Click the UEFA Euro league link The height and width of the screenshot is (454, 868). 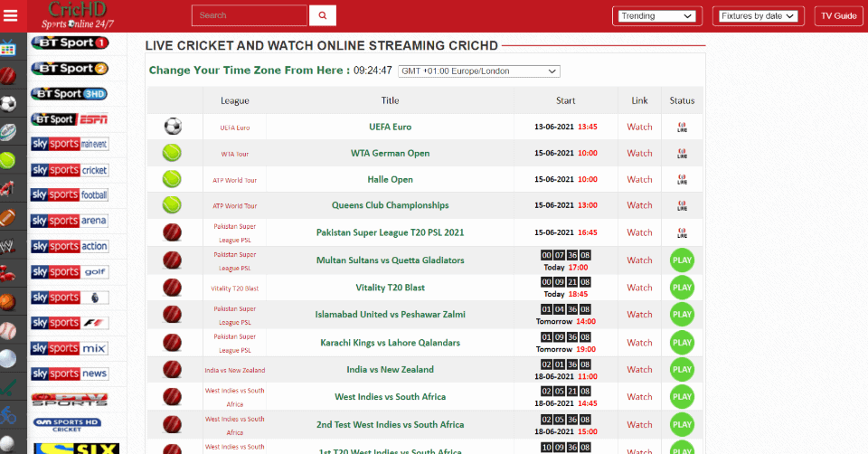(x=235, y=128)
